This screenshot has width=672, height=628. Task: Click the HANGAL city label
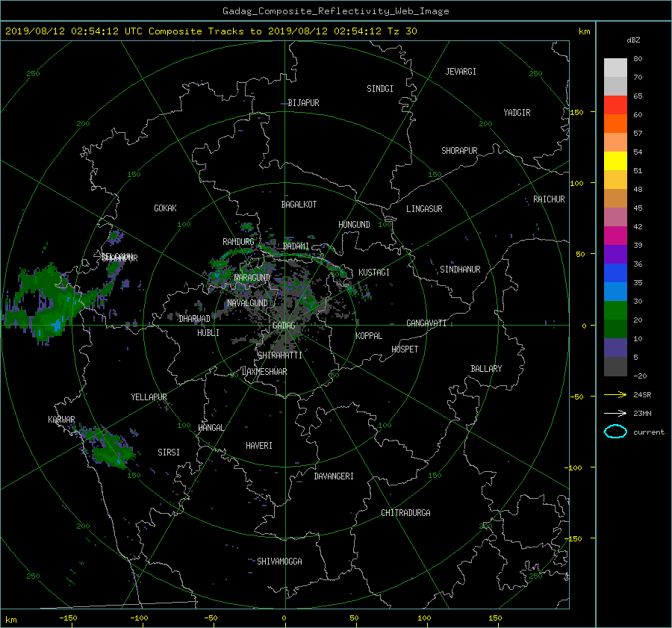coord(211,428)
